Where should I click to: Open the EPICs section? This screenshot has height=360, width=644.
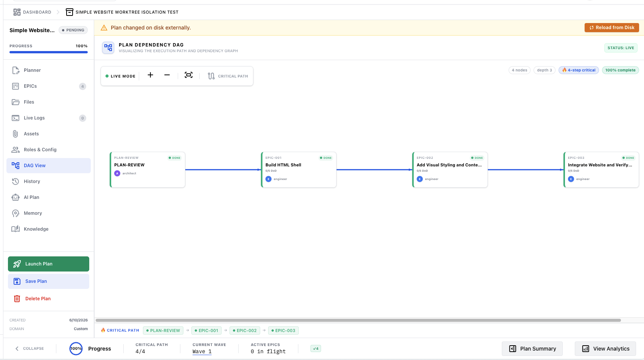point(48,86)
